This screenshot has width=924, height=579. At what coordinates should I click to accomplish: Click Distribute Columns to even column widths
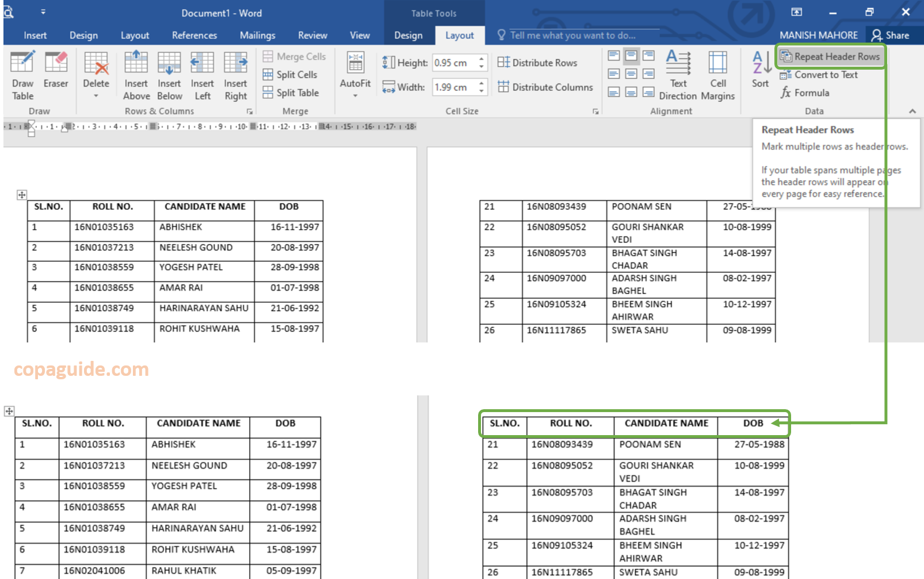tap(544, 87)
